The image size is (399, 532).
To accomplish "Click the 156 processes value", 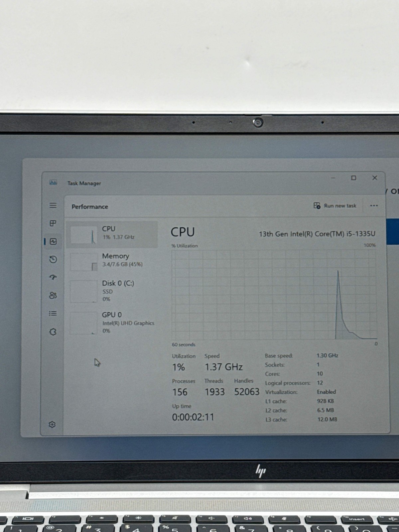I will [x=180, y=392].
